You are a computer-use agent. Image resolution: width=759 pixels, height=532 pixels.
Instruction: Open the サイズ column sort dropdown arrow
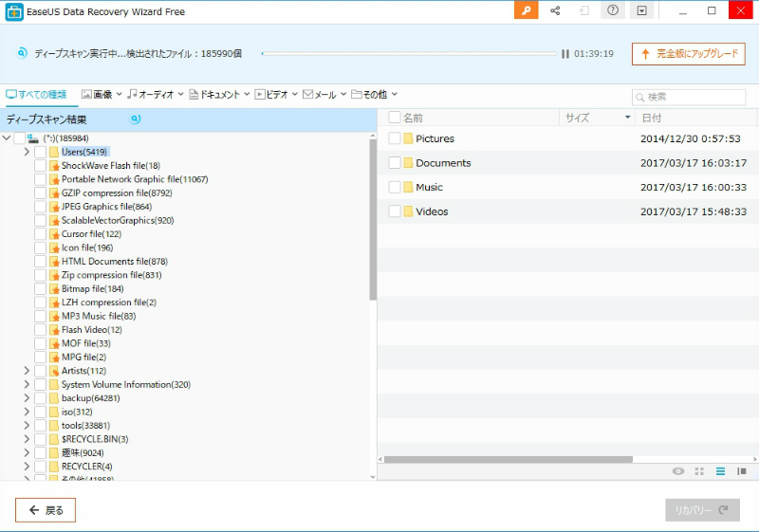tap(627, 118)
